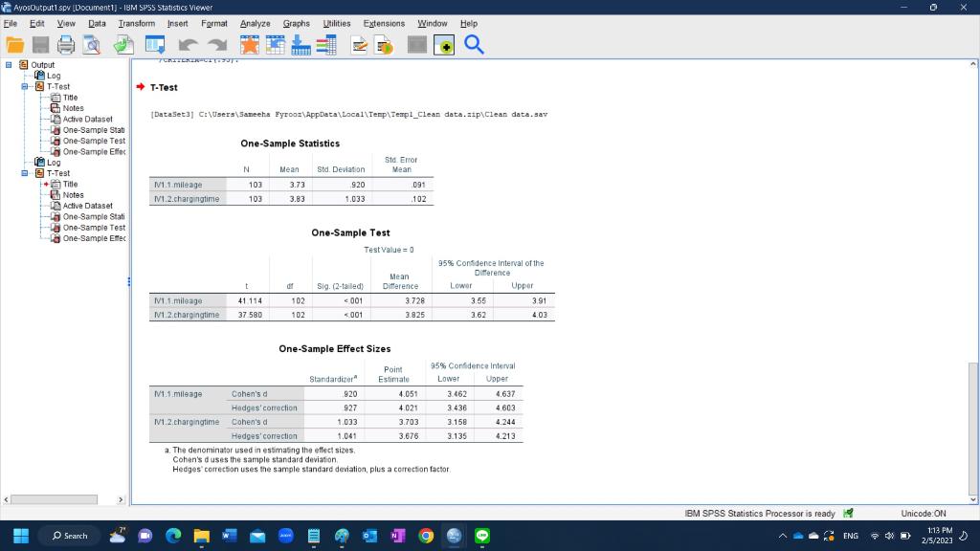Open File Explorer from the taskbar
980x551 pixels.
click(x=201, y=536)
